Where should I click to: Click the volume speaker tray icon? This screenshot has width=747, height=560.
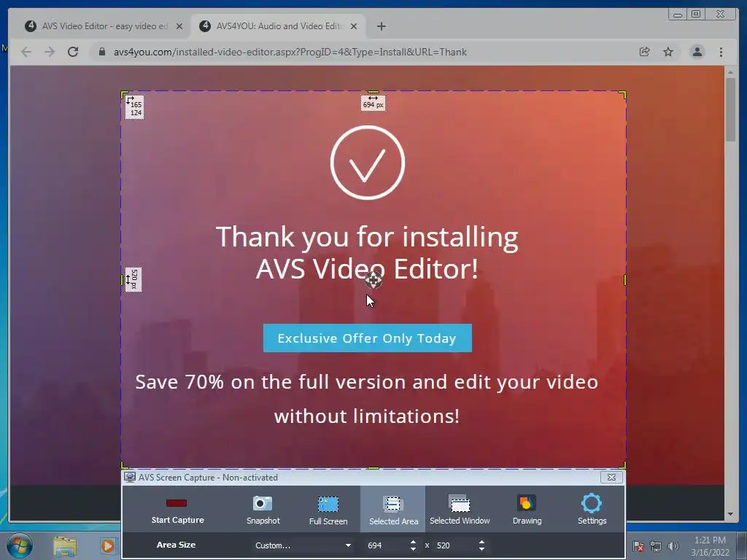click(673, 547)
